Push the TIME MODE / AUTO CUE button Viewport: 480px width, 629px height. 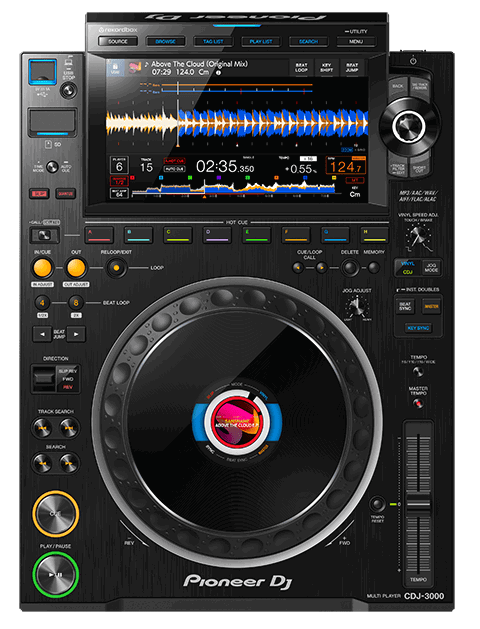pyautogui.click(x=52, y=167)
